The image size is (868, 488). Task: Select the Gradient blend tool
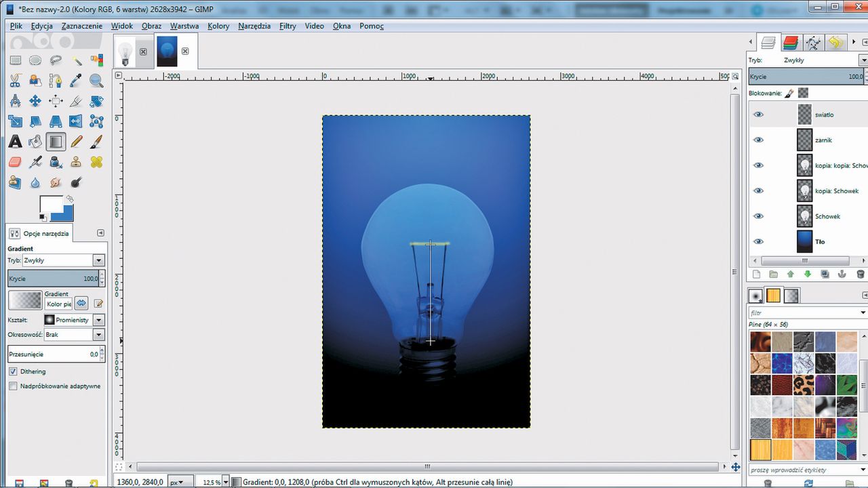tap(56, 142)
